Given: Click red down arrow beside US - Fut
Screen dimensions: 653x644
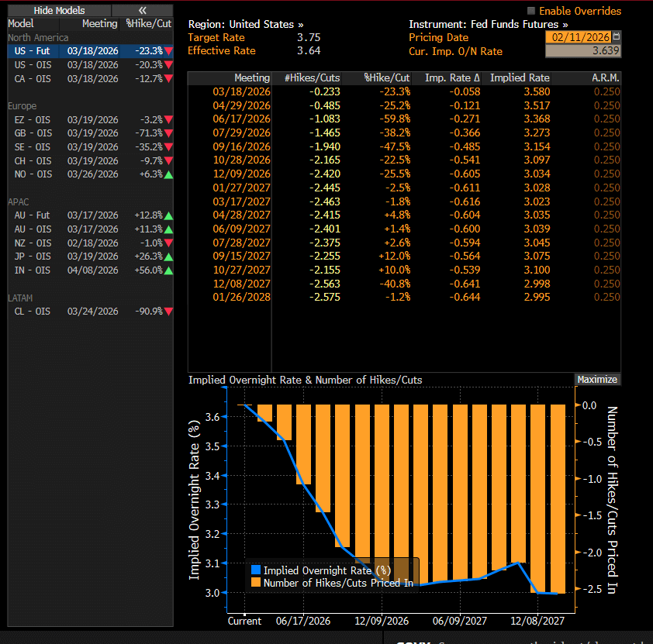Looking at the screenshot, I should coord(168,51).
